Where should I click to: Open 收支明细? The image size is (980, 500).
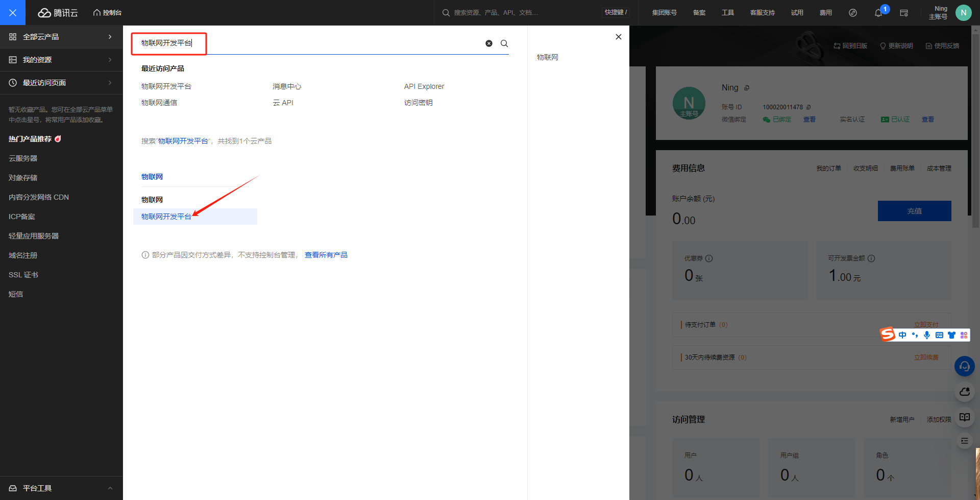[x=865, y=169]
